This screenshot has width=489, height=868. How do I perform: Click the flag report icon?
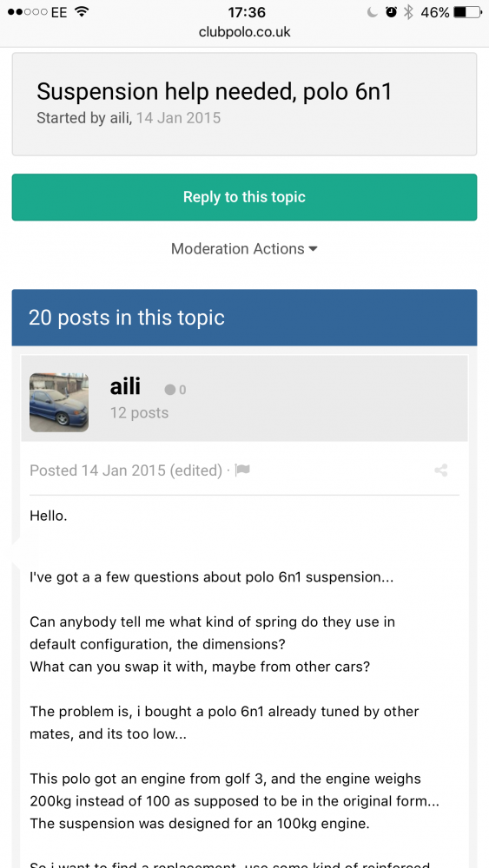click(242, 470)
